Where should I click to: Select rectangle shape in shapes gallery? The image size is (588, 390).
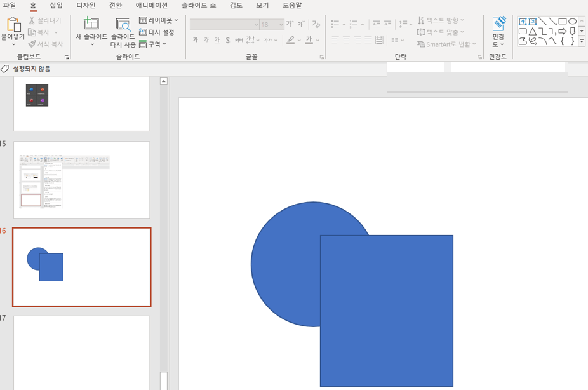(563, 22)
